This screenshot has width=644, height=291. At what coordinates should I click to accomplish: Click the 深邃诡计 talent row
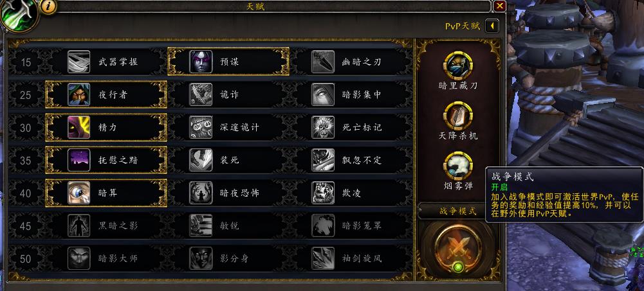(x=228, y=127)
